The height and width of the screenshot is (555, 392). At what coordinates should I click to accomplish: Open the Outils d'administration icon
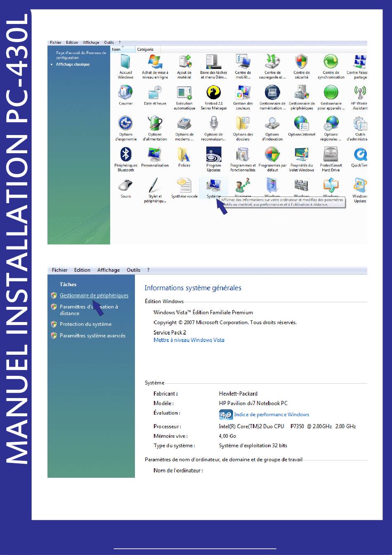(x=360, y=124)
